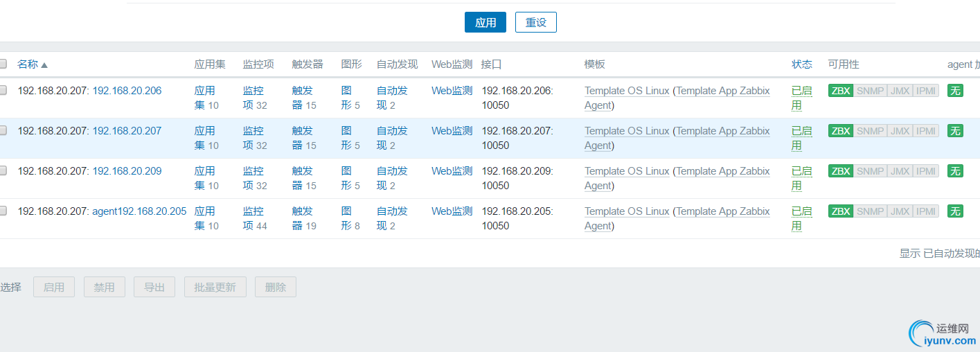The height and width of the screenshot is (352, 980).
Task: Open 监控项 44 for agent192.168.20.205
Action: 253,218
